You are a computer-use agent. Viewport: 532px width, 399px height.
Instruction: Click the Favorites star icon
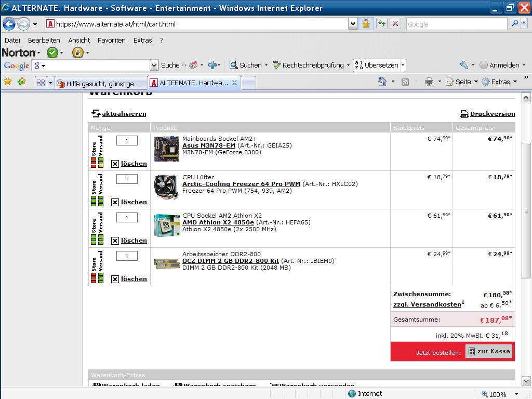(7, 82)
